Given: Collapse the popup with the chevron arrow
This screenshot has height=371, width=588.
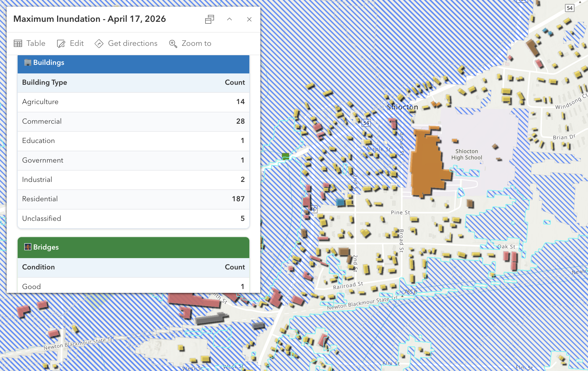Looking at the screenshot, I should point(229,19).
